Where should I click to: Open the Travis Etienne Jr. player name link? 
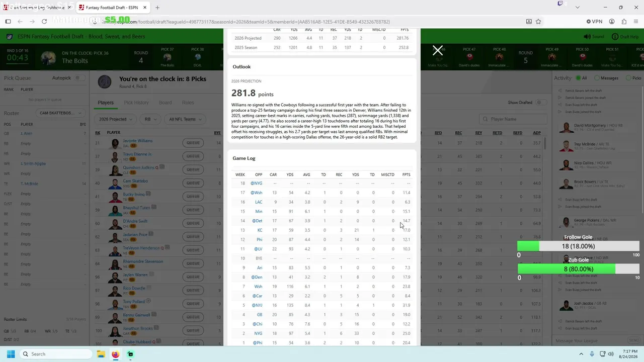coord(137,154)
